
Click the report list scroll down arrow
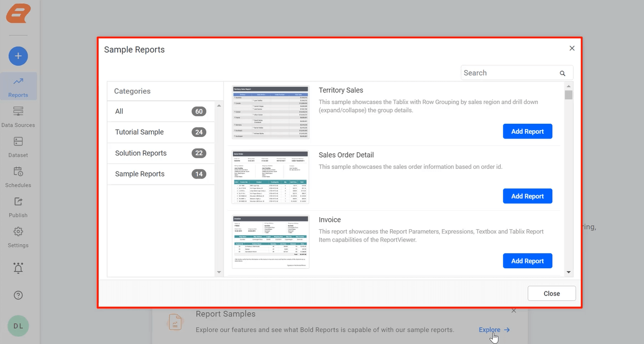tap(569, 272)
